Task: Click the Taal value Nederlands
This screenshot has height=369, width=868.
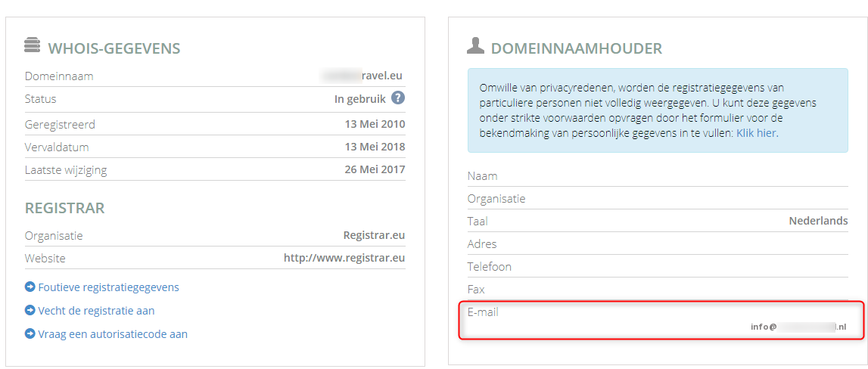Action: coord(818,221)
